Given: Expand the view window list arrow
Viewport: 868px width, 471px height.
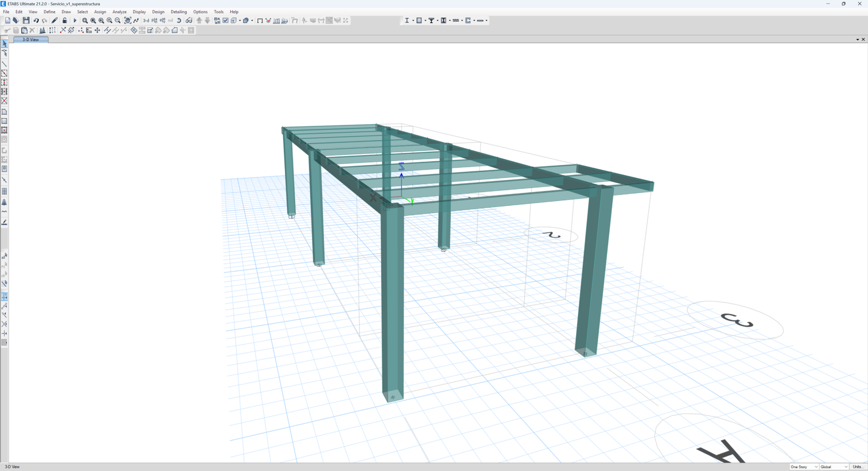Looking at the screenshot, I should 858,40.
